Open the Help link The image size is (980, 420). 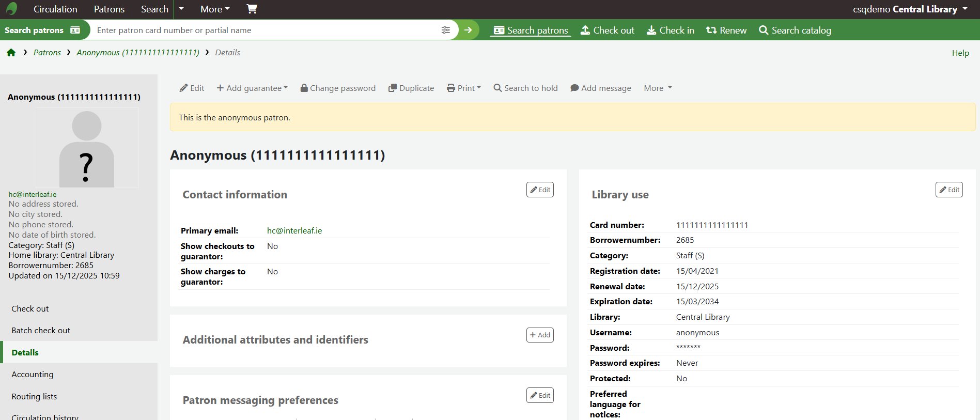(960, 53)
